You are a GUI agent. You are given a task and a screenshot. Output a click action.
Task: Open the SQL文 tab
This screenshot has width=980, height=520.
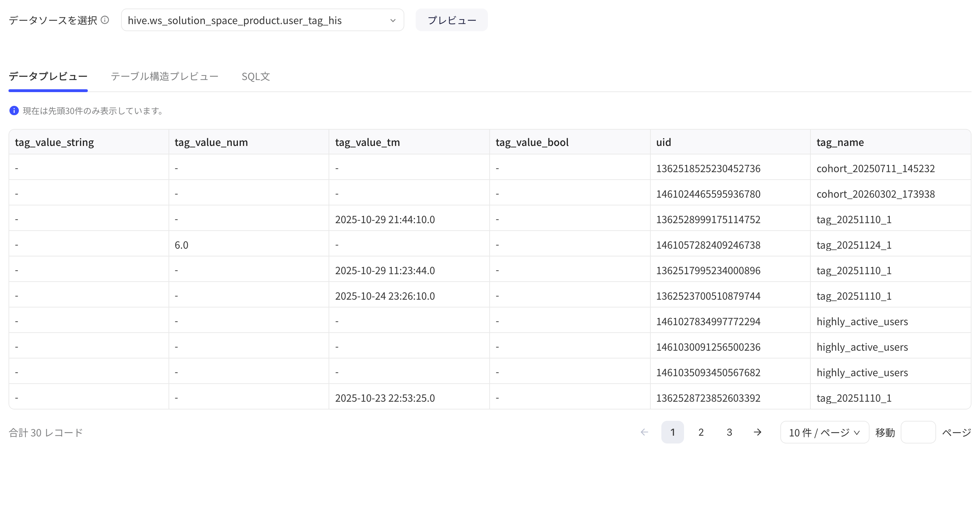pos(256,76)
